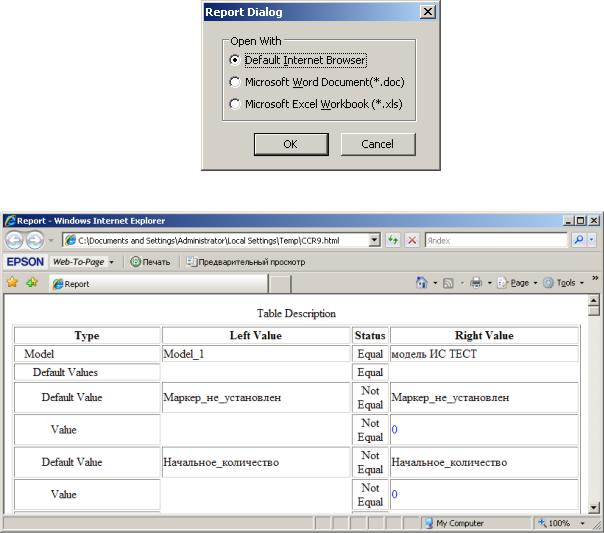
Task: Click the Right Value column header
Action: [x=484, y=335]
